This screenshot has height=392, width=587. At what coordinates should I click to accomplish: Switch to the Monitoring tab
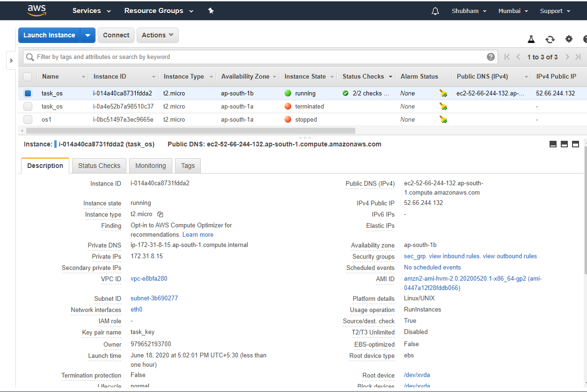tap(150, 166)
